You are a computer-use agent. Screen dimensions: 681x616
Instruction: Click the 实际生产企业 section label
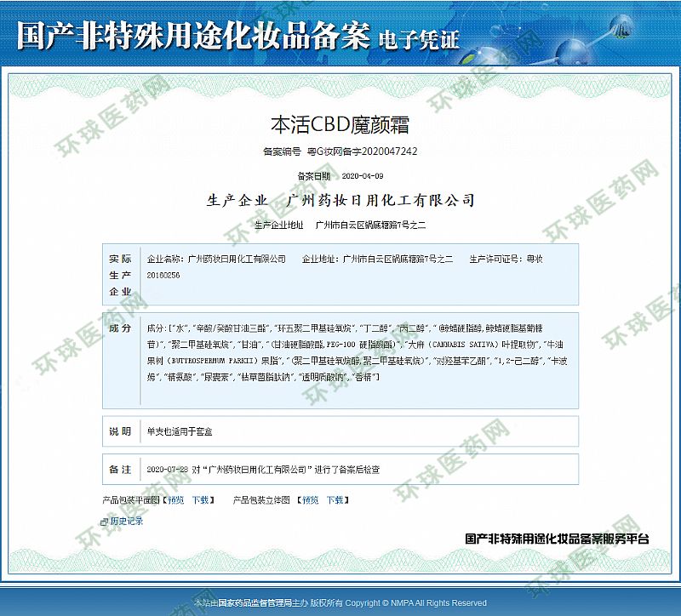point(120,275)
